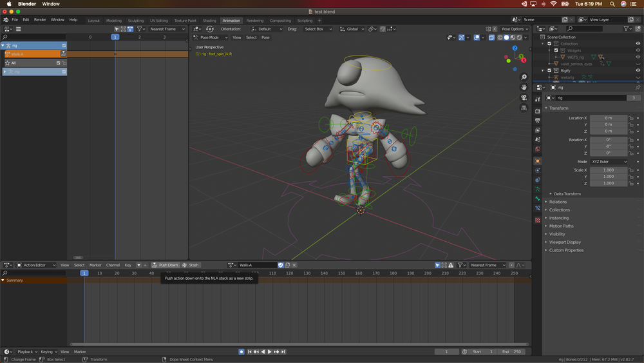This screenshot has height=363, width=644.
Task: Hide the Collection using its eye icon
Action: [x=638, y=44]
